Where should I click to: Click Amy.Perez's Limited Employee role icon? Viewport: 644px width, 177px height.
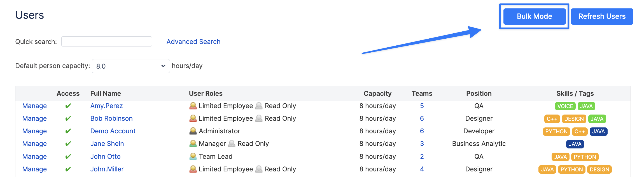point(193,106)
